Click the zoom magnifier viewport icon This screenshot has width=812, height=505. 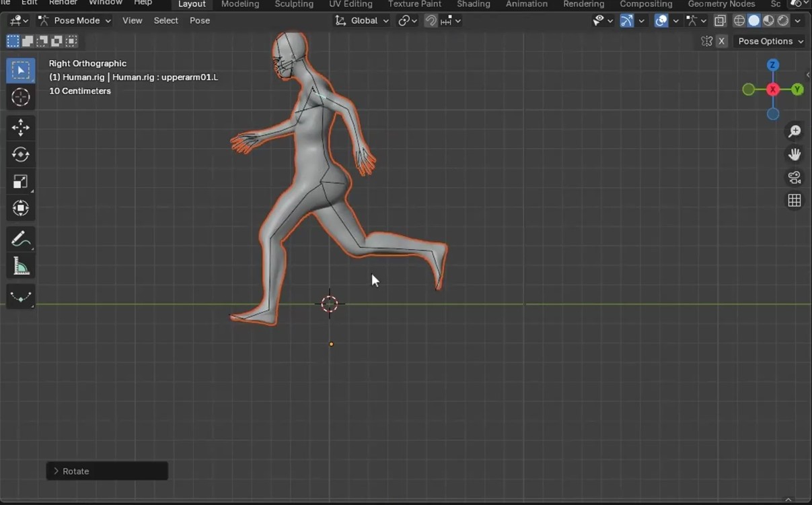[x=795, y=131]
